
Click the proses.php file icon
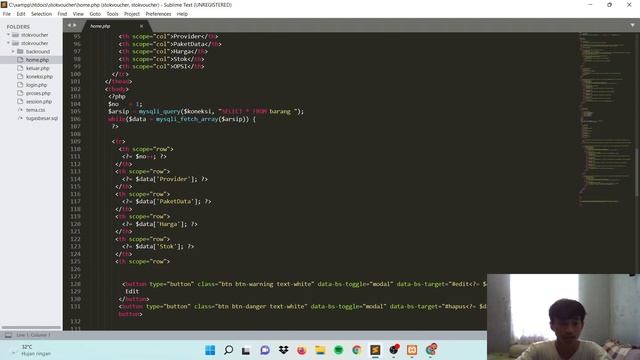pos(20,93)
